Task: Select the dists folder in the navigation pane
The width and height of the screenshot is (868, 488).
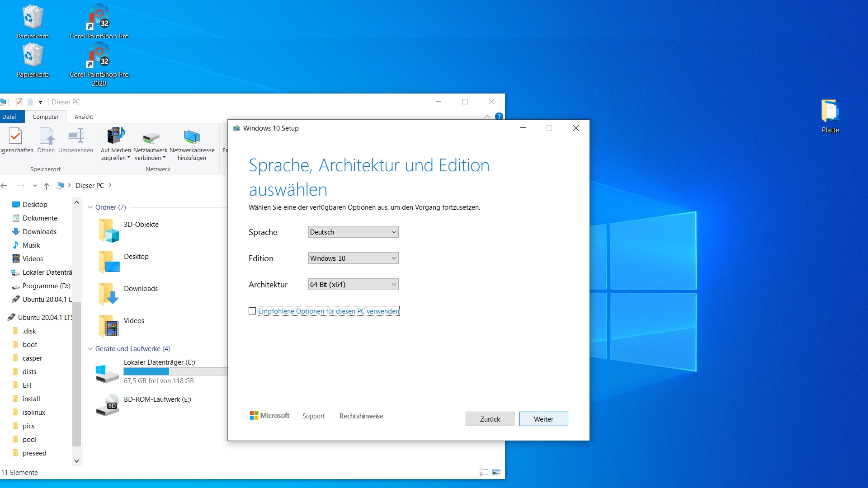Action: click(29, 372)
